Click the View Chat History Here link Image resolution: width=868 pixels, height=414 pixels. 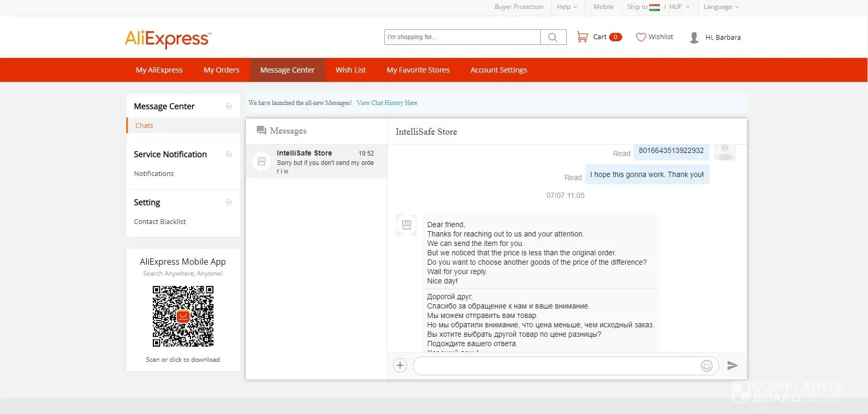(387, 103)
